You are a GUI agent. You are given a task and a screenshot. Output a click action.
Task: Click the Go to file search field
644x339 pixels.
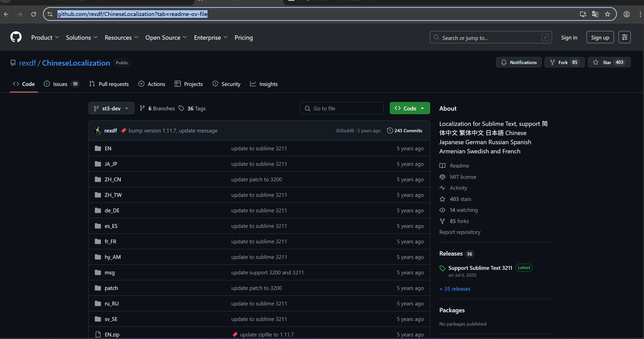pyautogui.click(x=341, y=108)
